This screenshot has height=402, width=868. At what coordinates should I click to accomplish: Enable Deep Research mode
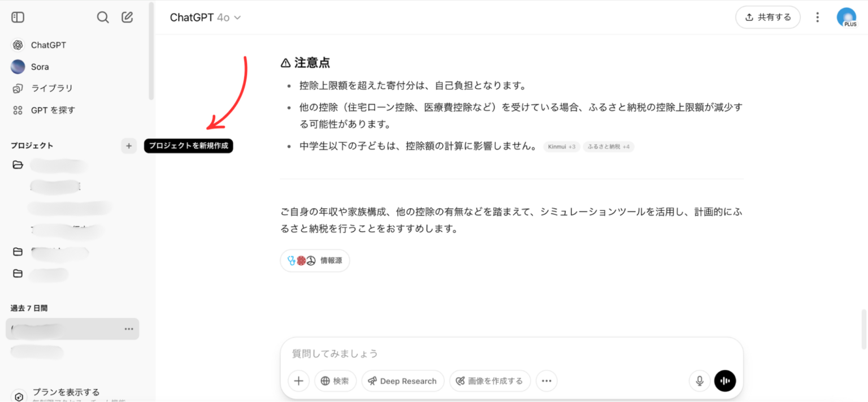click(402, 381)
